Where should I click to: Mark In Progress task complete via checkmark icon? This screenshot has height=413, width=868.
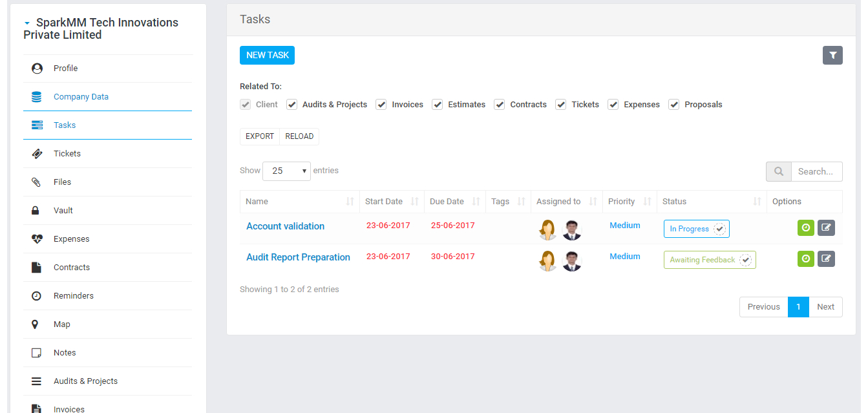[x=719, y=229]
